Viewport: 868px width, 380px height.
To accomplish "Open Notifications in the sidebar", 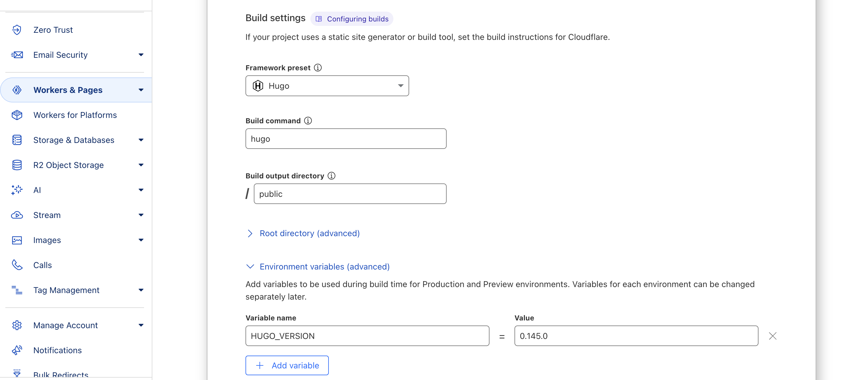I will pos(57,350).
